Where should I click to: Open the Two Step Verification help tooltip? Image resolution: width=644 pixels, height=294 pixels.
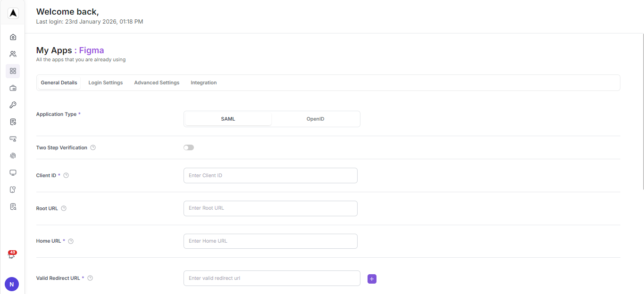pos(93,147)
